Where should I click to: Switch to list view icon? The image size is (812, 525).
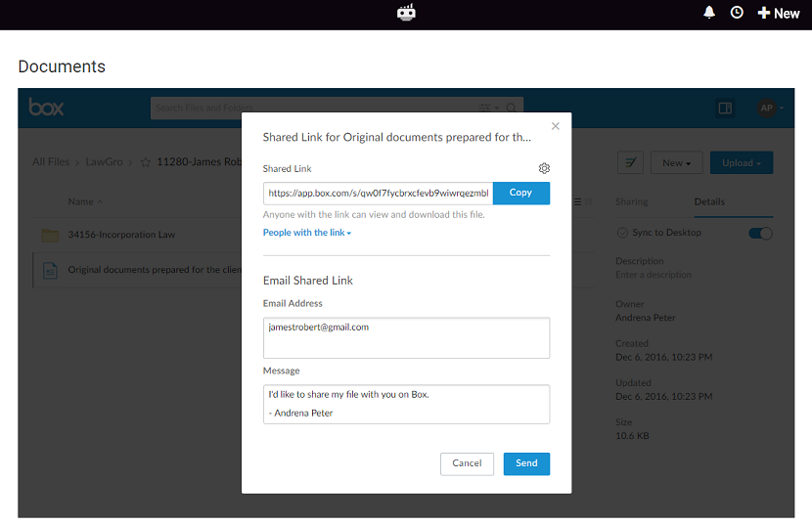tap(577, 202)
